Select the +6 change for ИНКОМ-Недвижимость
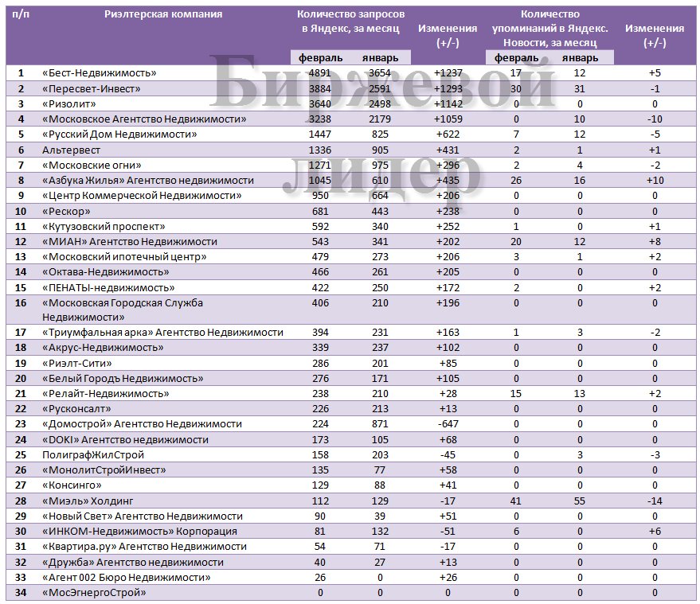This screenshot has height=604, width=700. 655,532
